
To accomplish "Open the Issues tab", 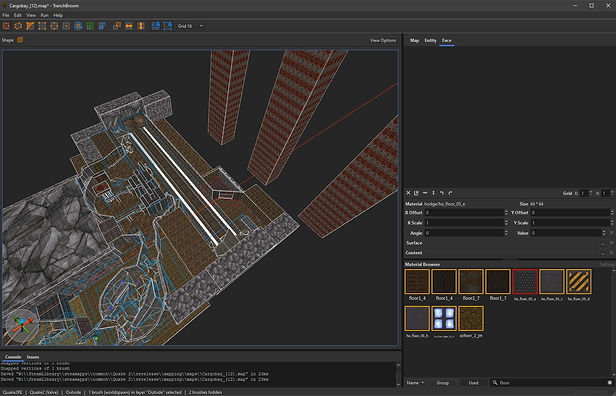I will pos(33,357).
